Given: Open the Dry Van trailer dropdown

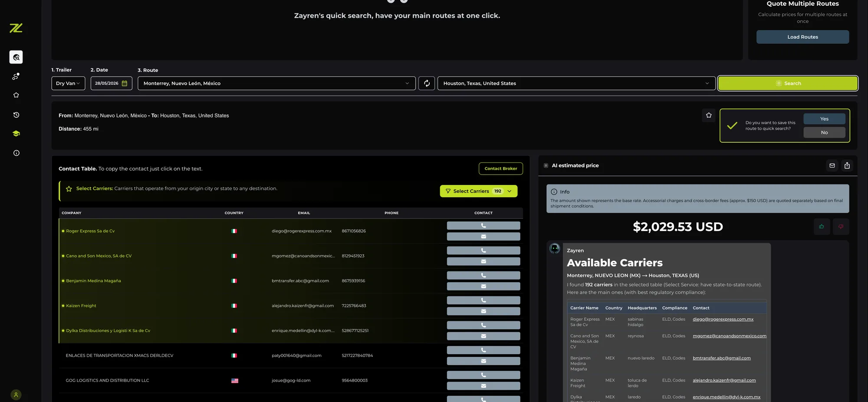Looking at the screenshot, I should [x=68, y=83].
